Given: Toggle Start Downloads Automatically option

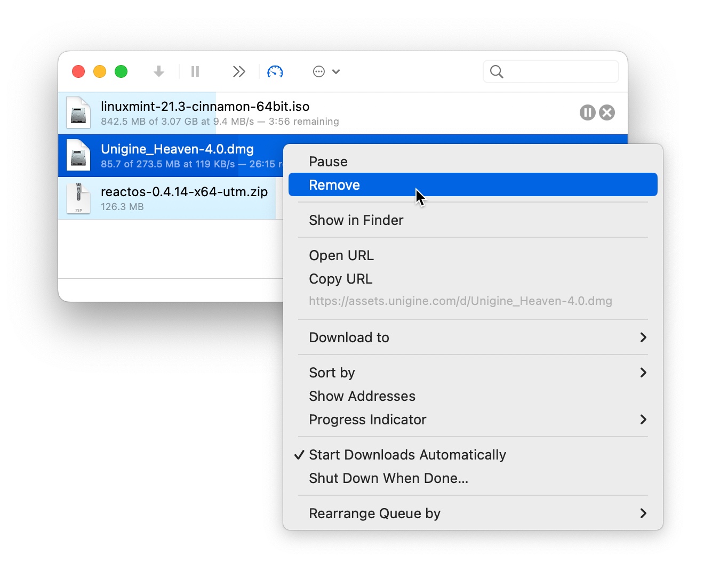Looking at the screenshot, I should click(473, 455).
